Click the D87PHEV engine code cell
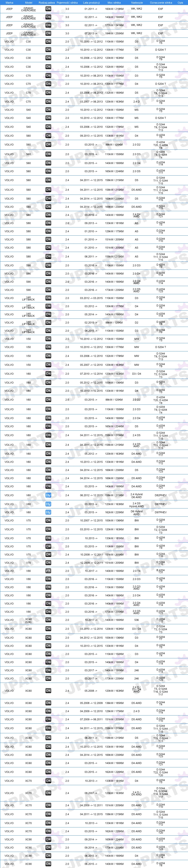This screenshot has height=868, width=188. click(161, 504)
